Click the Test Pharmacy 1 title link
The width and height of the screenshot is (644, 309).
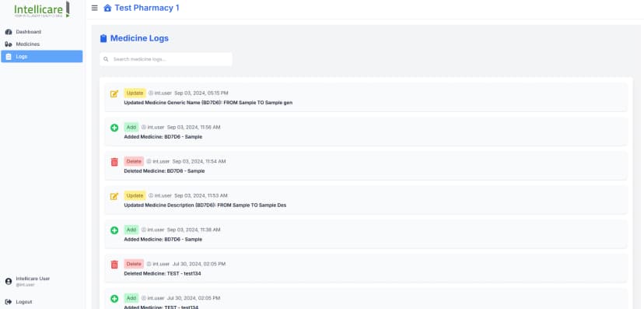[147, 8]
